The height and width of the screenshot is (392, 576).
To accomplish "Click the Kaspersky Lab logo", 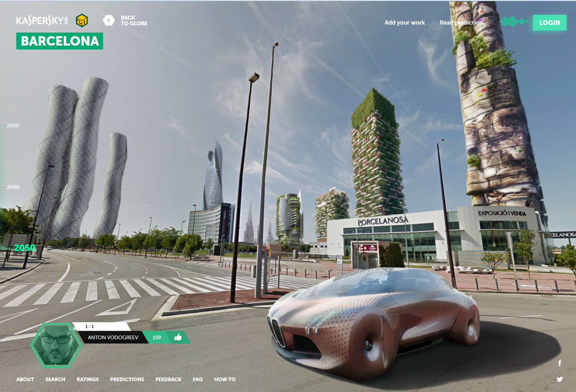I will coord(42,21).
